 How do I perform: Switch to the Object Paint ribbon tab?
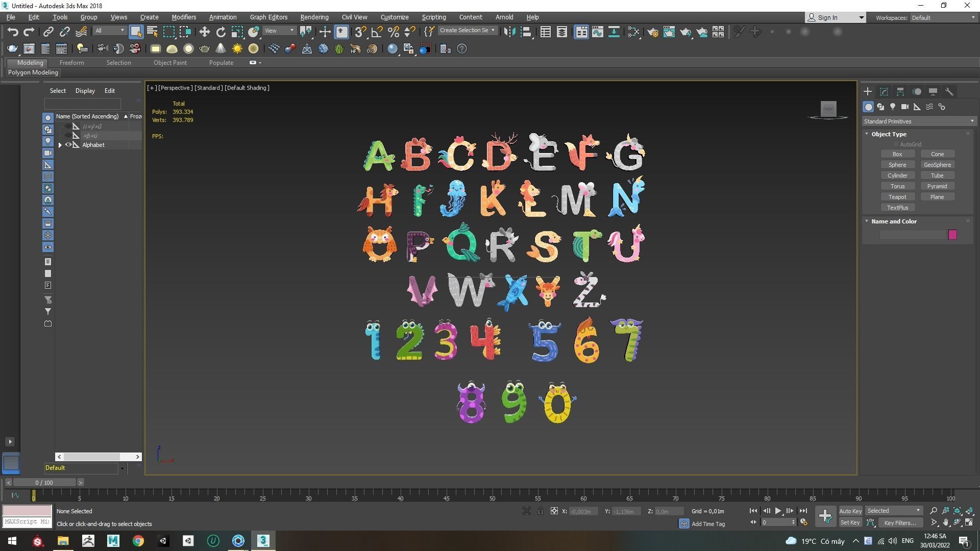pos(170,63)
